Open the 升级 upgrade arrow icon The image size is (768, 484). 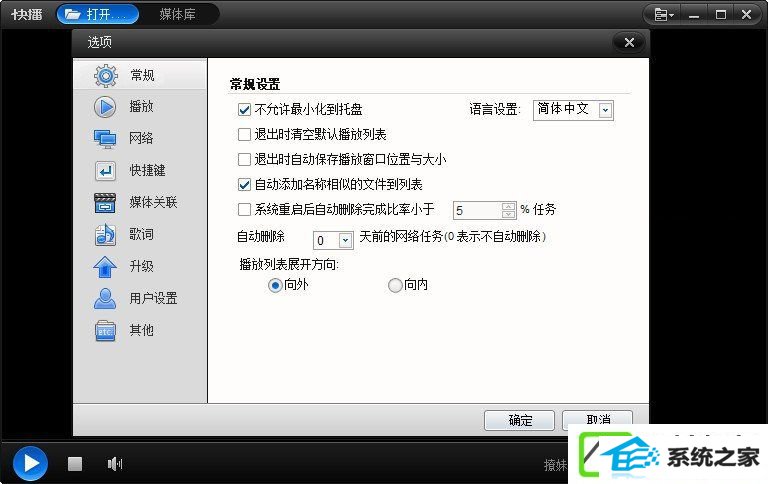(x=105, y=266)
